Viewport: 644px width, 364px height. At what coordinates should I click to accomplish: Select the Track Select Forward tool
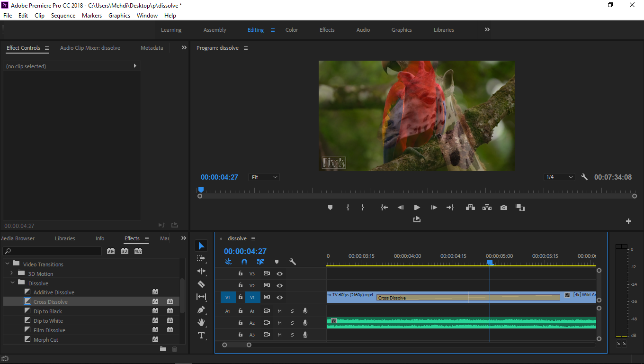click(x=201, y=258)
